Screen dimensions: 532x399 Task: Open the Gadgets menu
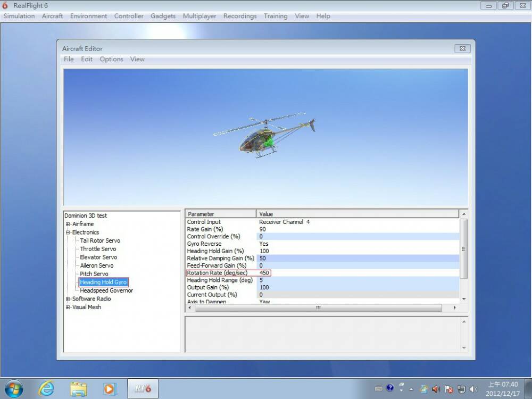(x=163, y=16)
